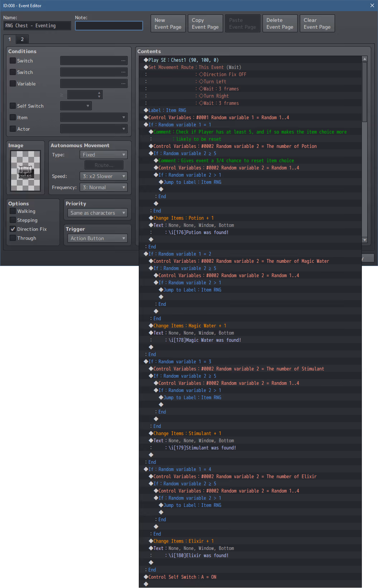
Task: Enable the first Switch condition checkbox
Action: [x=13, y=61]
